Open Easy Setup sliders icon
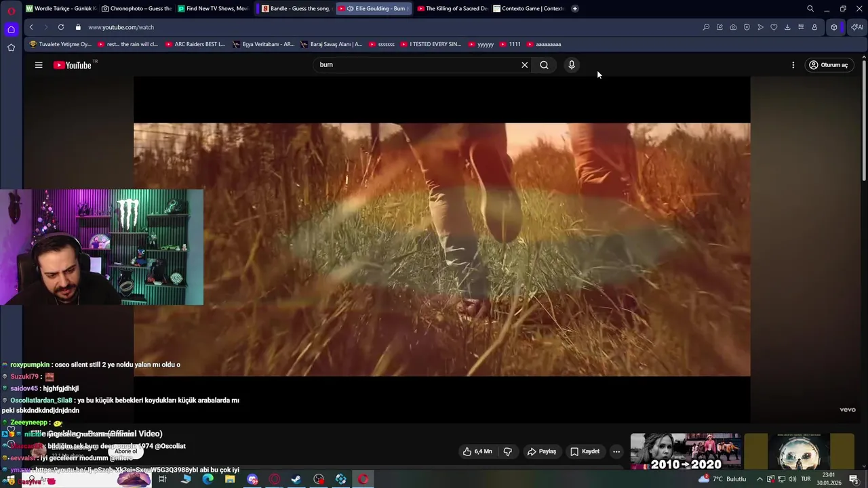This screenshot has height=488, width=868. pos(801,27)
